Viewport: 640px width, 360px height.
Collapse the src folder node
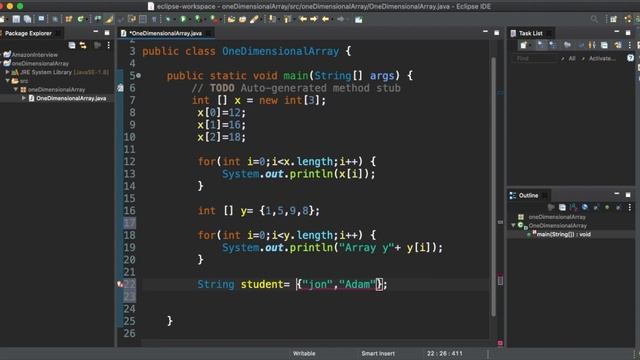pos(7,80)
